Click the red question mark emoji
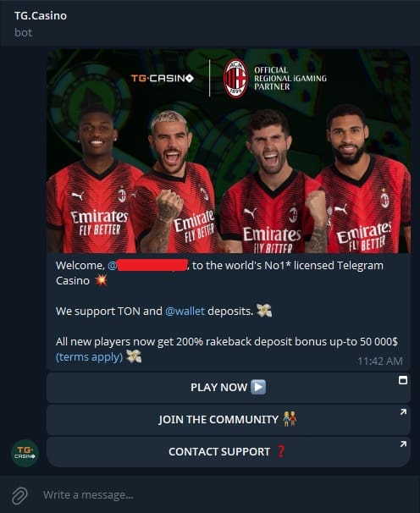The image size is (420, 513). click(281, 451)
